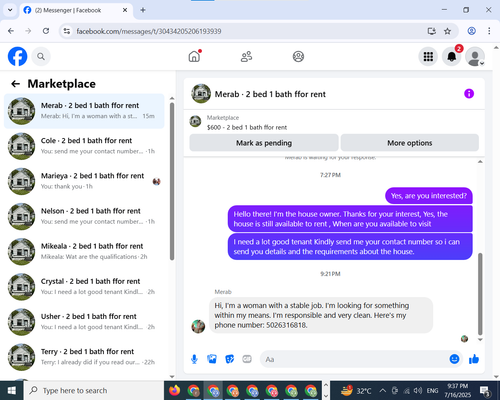Click the browser Forward arrow
The width and height of the screenshot is (500, 400).
coord(28,31)
